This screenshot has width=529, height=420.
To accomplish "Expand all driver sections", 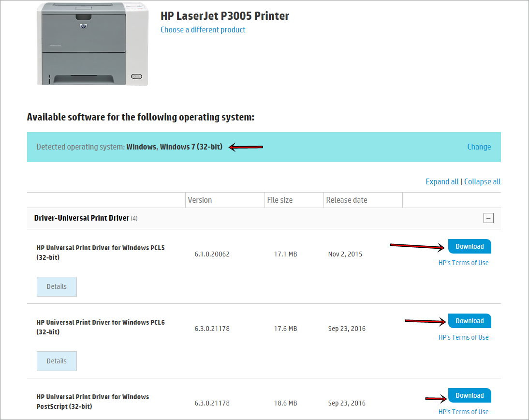I will pos(442,181).
